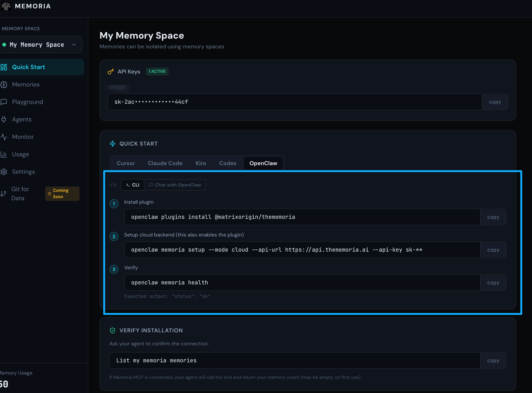The width and height of the screenshot is (532, 393).
Task: Click the Playground chat bubble icon
Action: pos(4,102)
